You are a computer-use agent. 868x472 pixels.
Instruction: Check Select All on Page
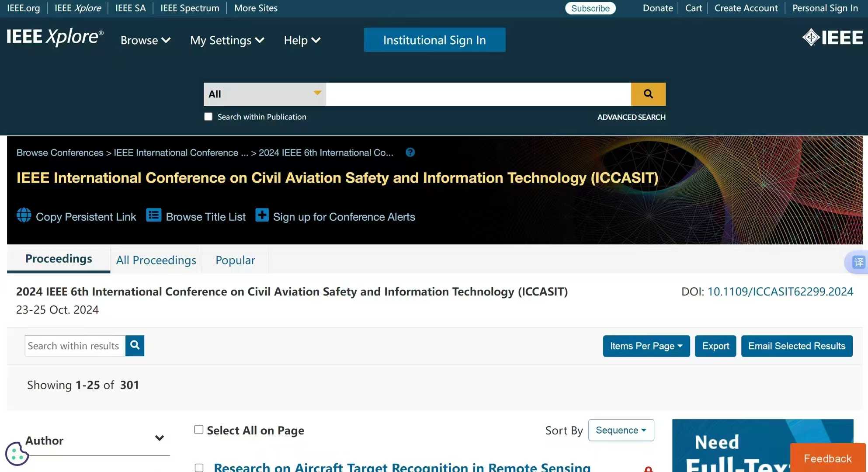click(x=198, y=429)
